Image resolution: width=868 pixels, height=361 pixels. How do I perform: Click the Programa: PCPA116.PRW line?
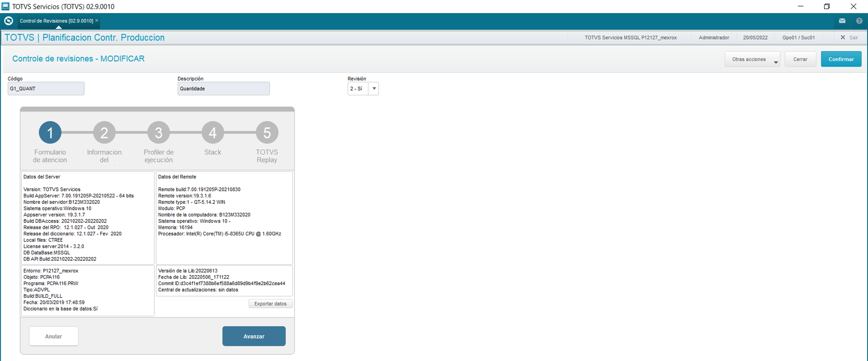point(51,283)
